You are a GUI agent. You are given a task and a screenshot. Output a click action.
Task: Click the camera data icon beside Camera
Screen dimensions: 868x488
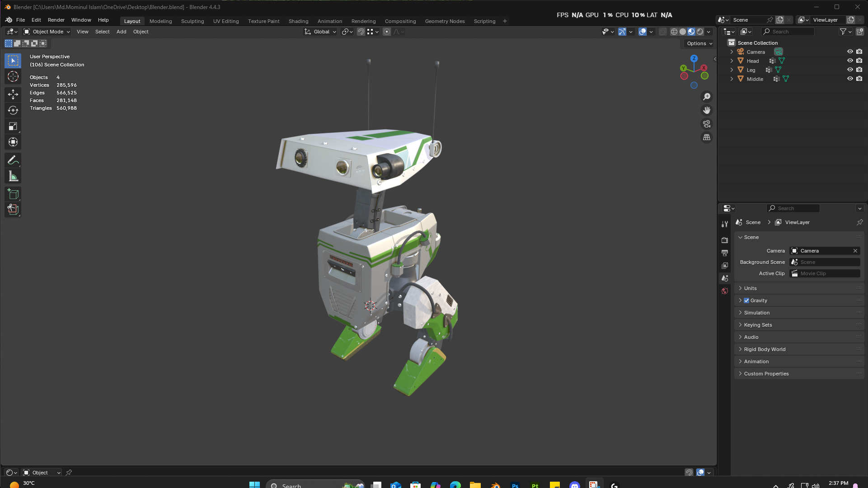[778, 52]
